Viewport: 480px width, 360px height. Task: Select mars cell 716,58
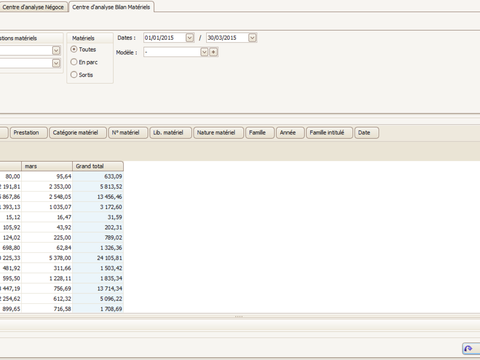pyautogui.click(x=47, y=309)
